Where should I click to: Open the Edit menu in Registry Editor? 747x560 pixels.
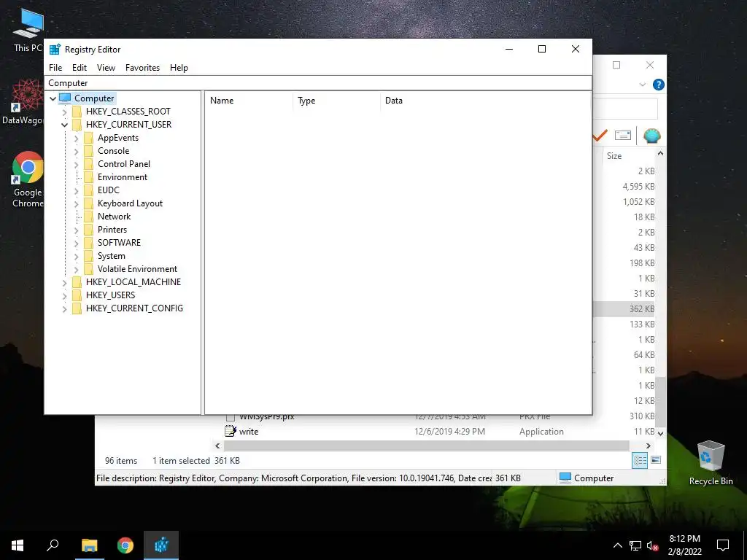pos(79,68)
